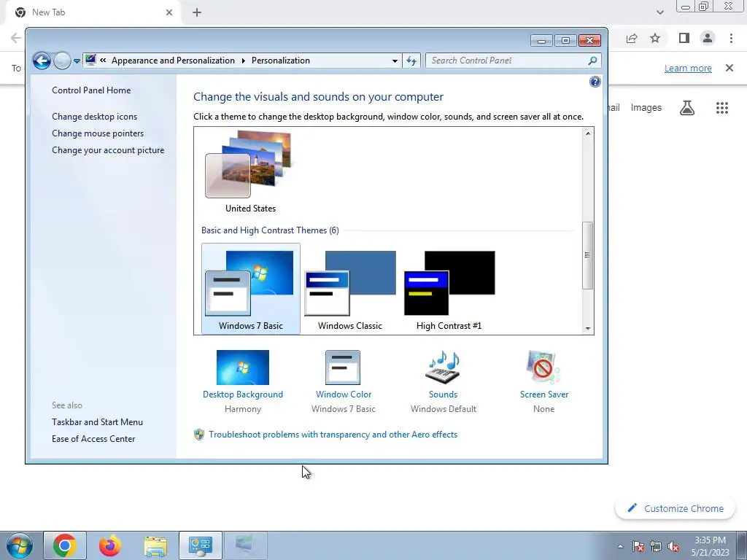Expand the address bar history dropdown
Image resolution: width=747 pixels, height=560 pixels.
pos(395,61)
